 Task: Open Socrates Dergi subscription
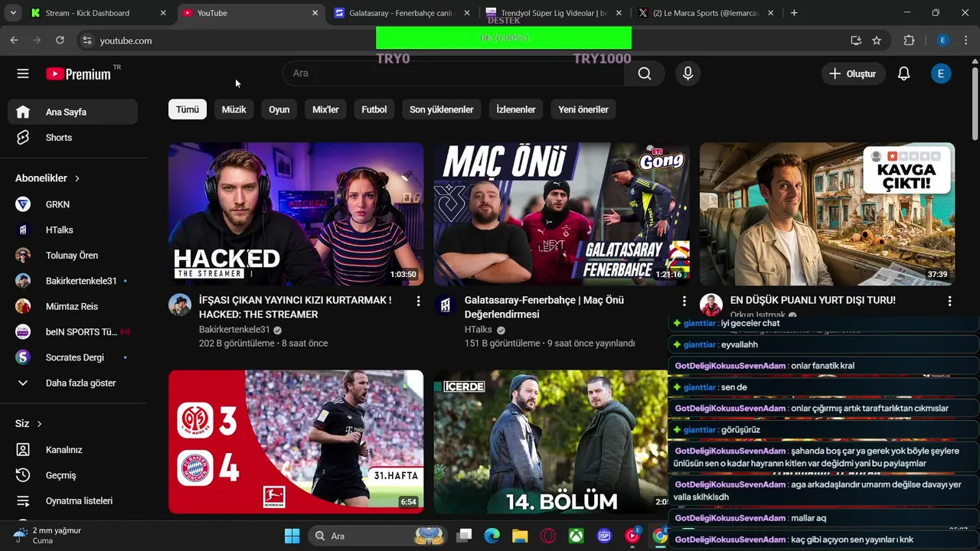click(x=73, y=357)
